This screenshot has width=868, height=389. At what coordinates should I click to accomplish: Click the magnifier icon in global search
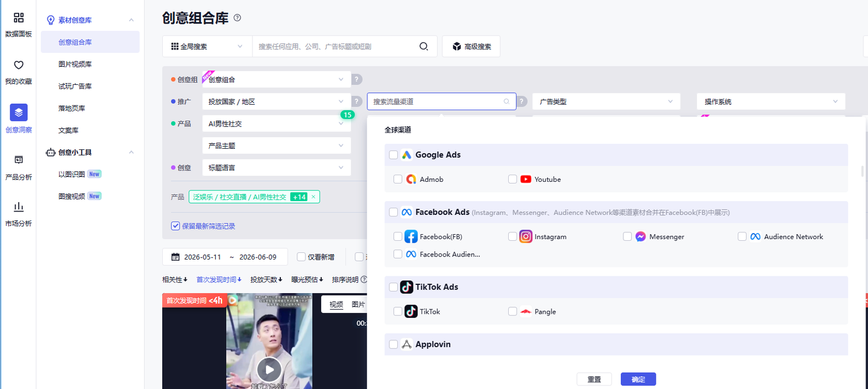pos(424,46)
